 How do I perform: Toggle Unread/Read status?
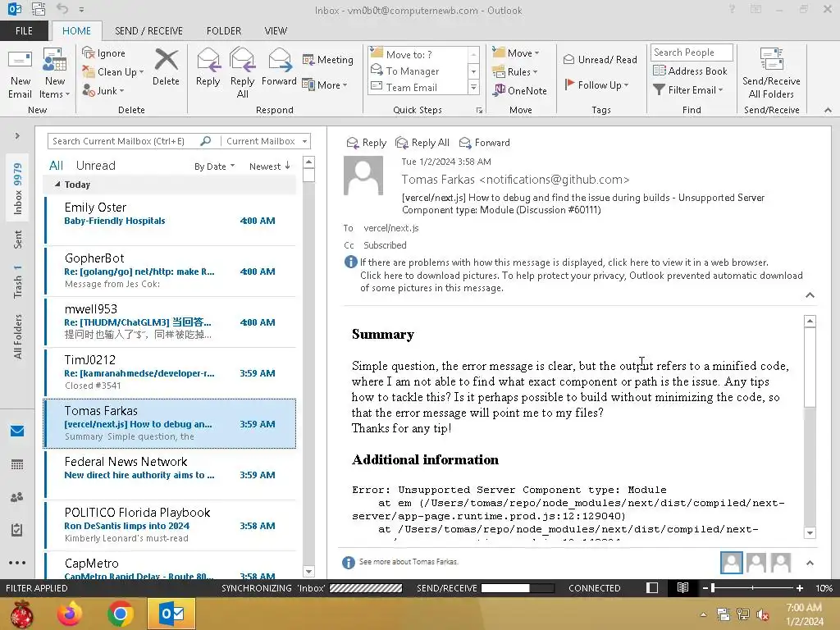click(x=600, y=59)
